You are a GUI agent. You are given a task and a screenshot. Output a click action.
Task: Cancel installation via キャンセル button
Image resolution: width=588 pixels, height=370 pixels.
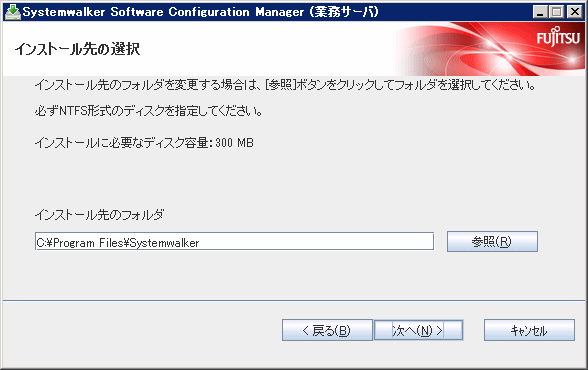[x=529, y=330]
